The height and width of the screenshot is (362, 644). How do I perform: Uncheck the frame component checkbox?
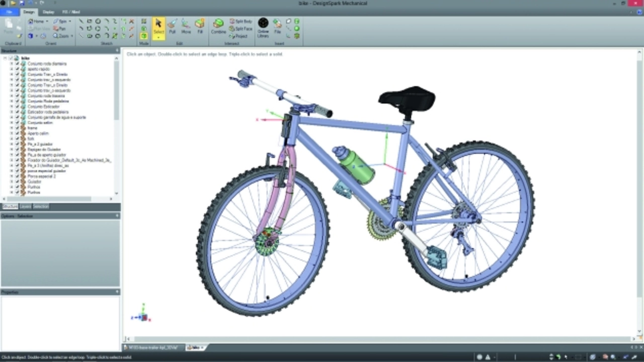17,128
